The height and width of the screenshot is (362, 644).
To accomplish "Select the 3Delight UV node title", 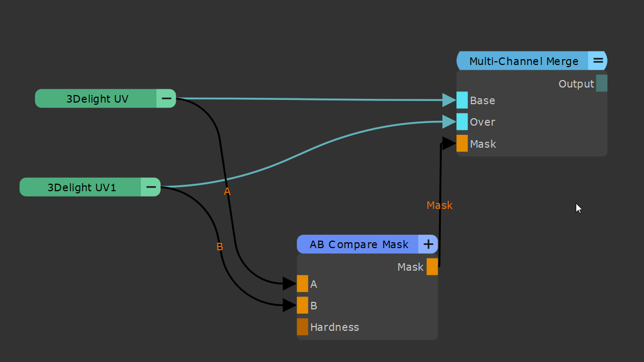I will point(97,99).
